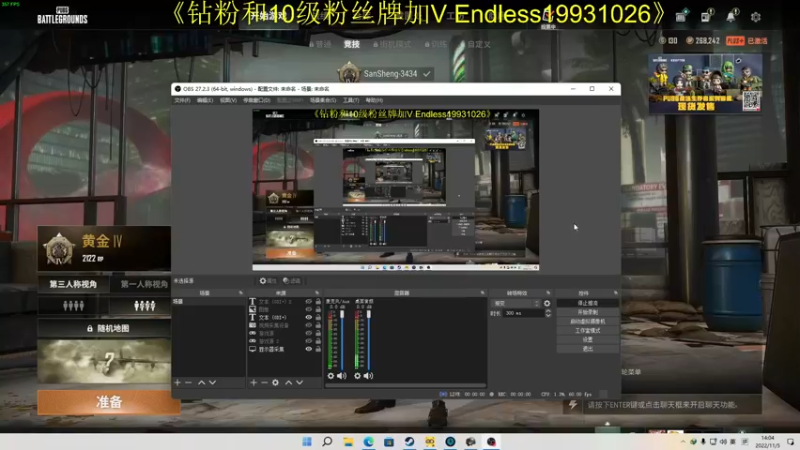The height and width of the screenshot is (450, 800).
Task: Move the scene down with the down arrow
Action: click(212, 382)
